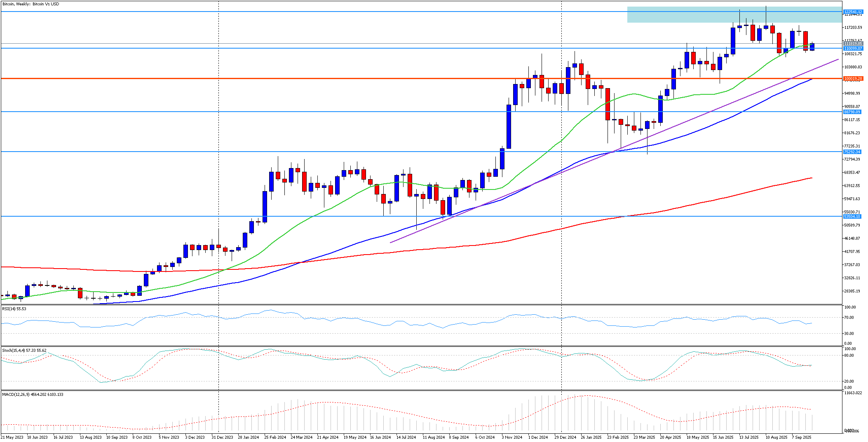Screen dimensions: 868x442
Task: Click the 108321.75 price axis label
Action: (x=853, y=54)
